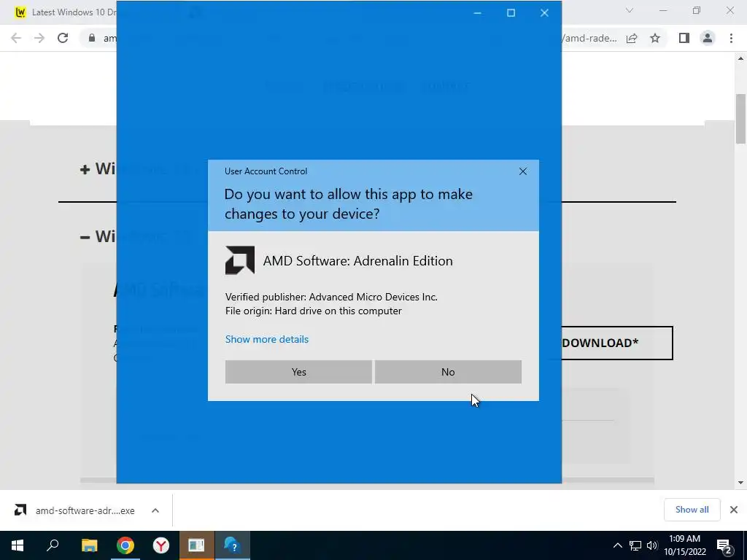The image size is (747, 560).
Task: Reload the Chrome page
Action: [x=63, y=38]
